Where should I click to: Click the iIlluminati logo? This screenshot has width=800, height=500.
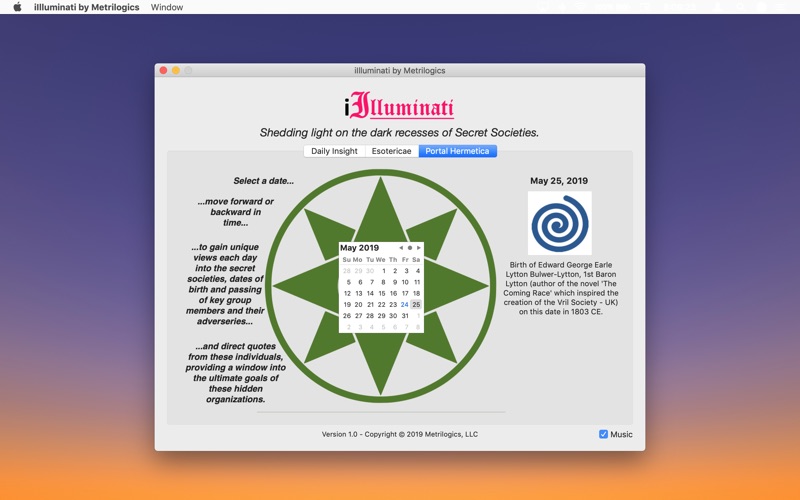tap(399, 105)
